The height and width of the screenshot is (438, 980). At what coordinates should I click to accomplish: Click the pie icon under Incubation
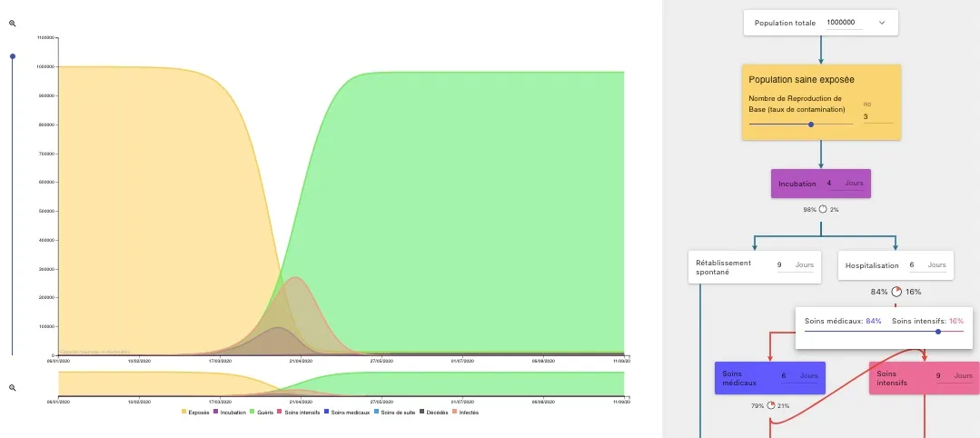coord(822,209)
